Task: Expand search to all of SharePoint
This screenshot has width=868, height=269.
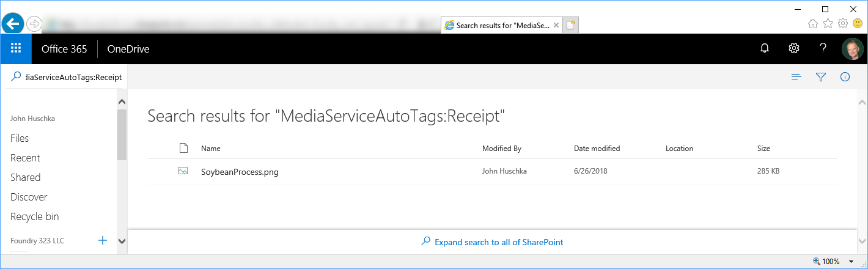Action: coord(498,242)
